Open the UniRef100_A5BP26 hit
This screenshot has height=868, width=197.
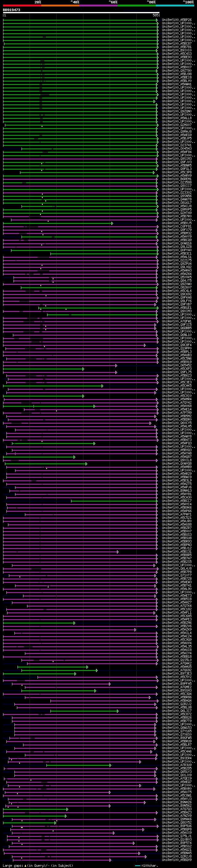pos(176,20)
